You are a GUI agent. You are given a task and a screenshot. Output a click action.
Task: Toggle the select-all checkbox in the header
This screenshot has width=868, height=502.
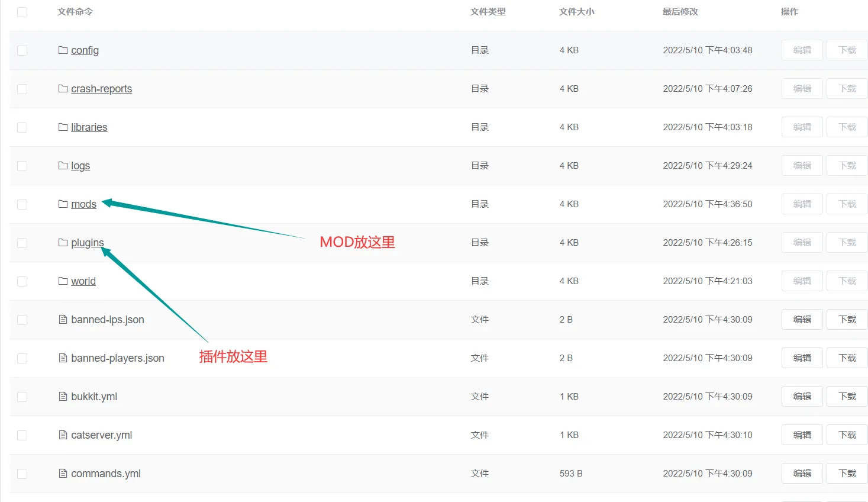coord(22,12)
